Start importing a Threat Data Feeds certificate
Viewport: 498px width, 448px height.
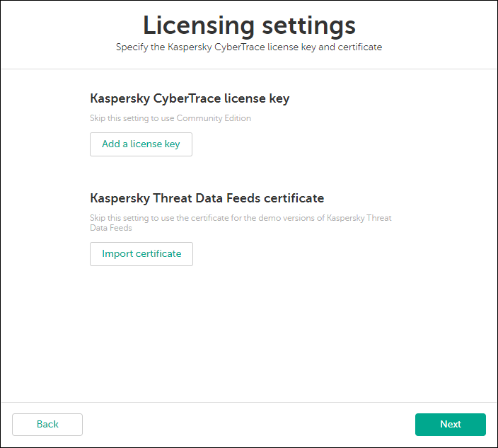[141, 254]
